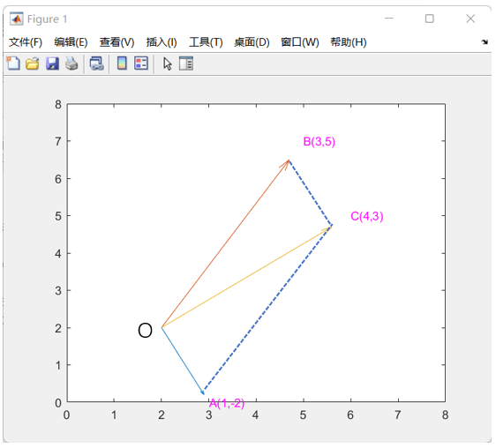Image resolution: width=496 pixels, height=448 pixels.
Task: Click the Link Plot toolbar icon
Action: [x=96, y=63]
